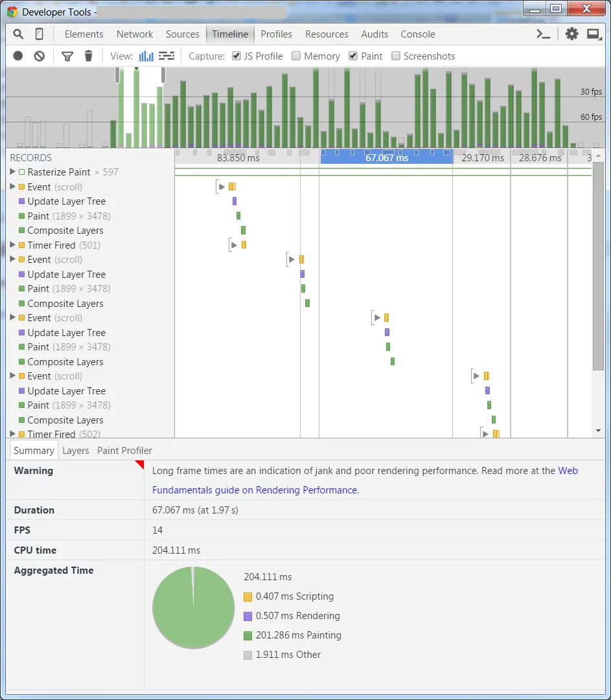The image size is (611, 700).
Task: Click the garbage collect trash icon
Action: point(88,56)
